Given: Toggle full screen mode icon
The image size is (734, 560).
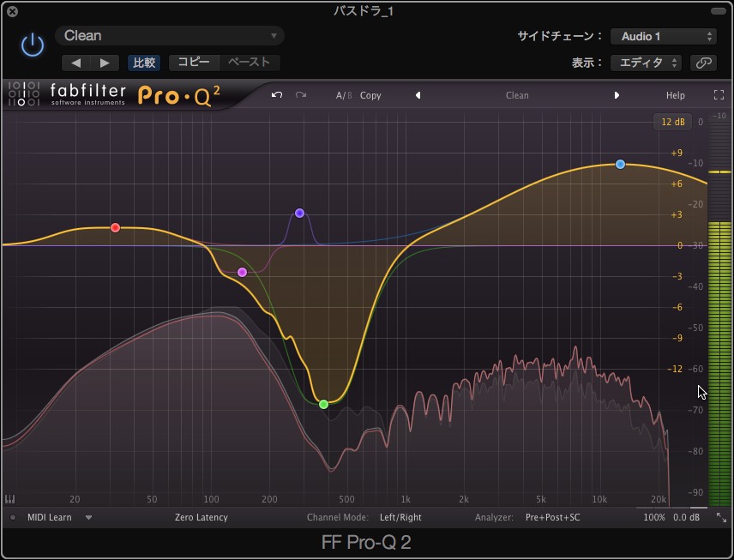Looking at the screenshot, I should coord(719,95).
